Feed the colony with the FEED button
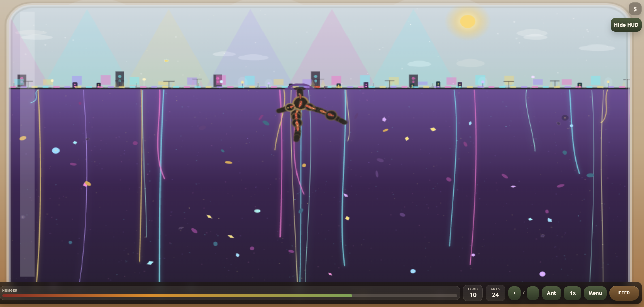Image resolution: width=644 pixels, height=307 pixels. pyautogui.click(x=624, y=293)
